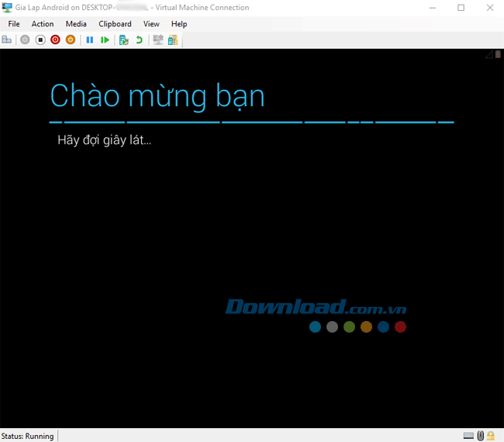
Task: Click the 'Status: Running' status text
Action: [27, 437]
